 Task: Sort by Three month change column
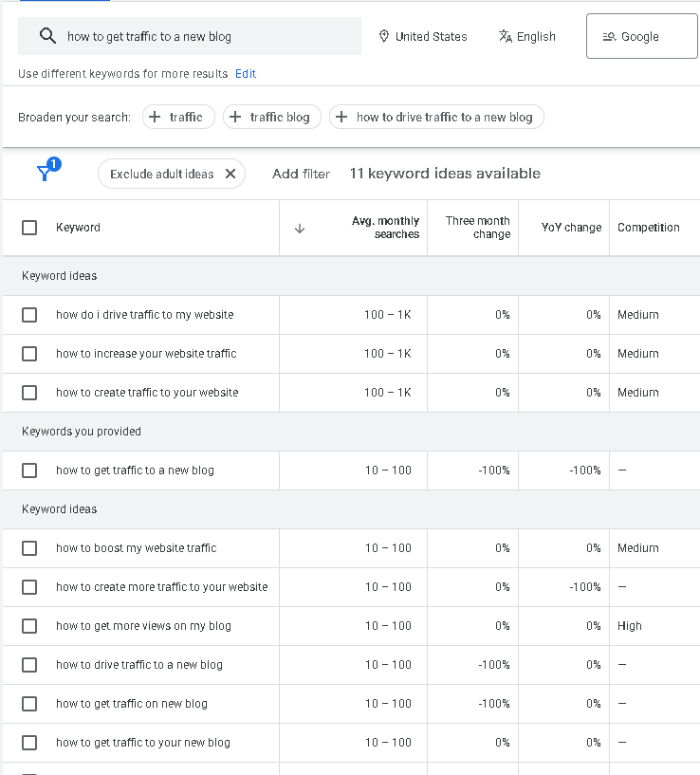click(477, 228)
